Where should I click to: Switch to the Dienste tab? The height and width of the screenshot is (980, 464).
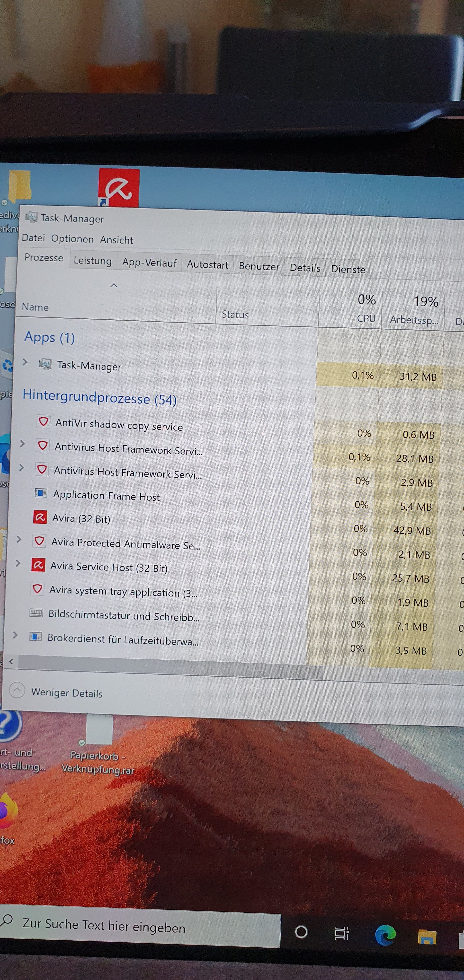click(348, 269)
